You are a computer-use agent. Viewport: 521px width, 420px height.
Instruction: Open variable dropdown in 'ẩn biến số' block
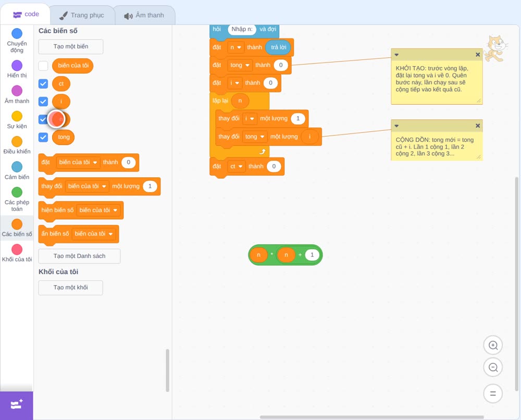[x=94, y=233]
